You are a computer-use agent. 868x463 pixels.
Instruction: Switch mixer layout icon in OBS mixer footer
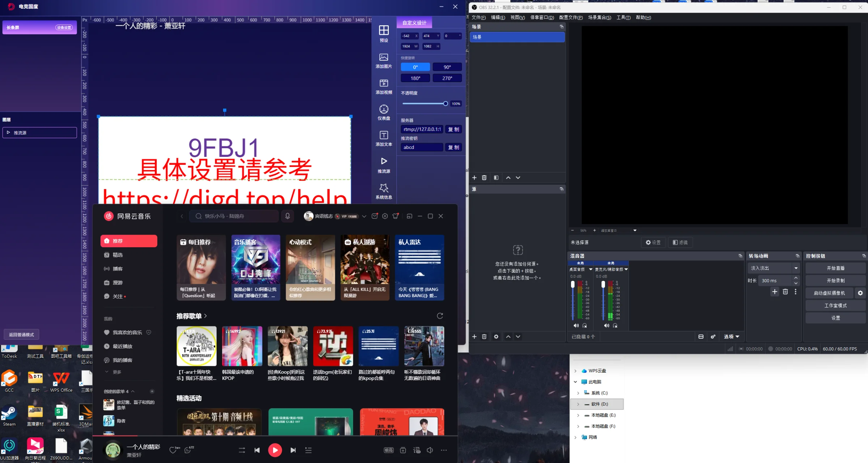point(701,336)
